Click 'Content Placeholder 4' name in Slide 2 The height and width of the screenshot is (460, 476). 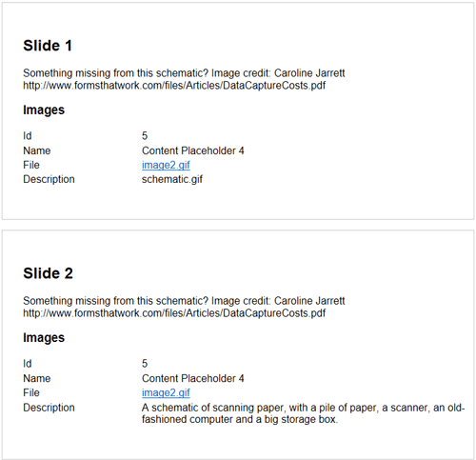[x=193, y=378]
